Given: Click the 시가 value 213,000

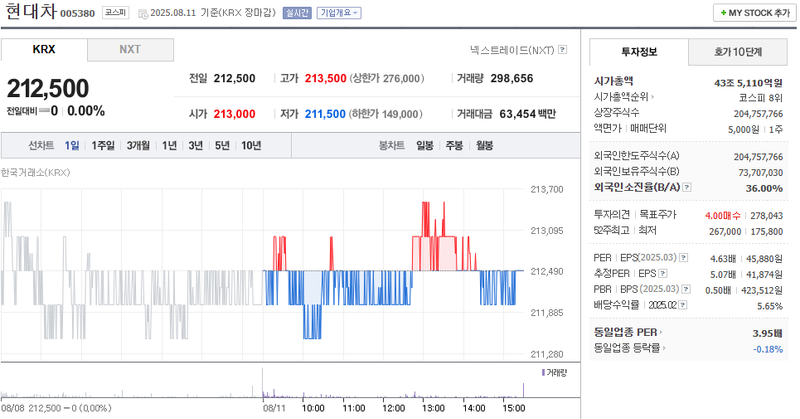Looking at the screenshot, I should pos(234,114).
